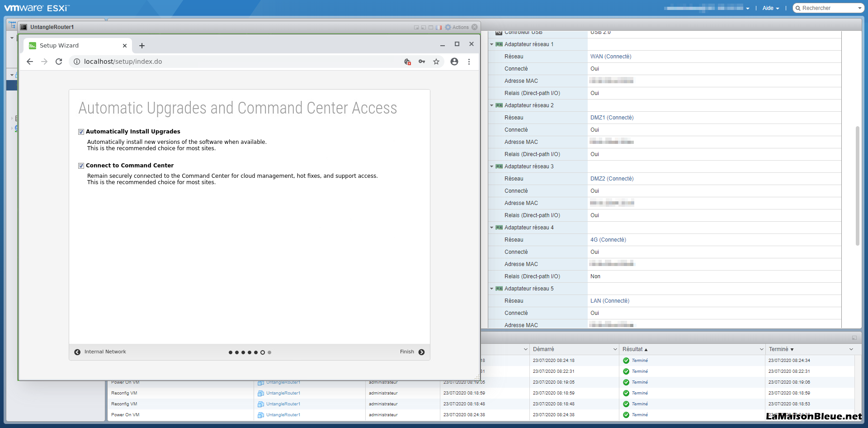Open the Aide dropdown menu
868x428 pixels.
pyautogui.click(x=770, y=8)
